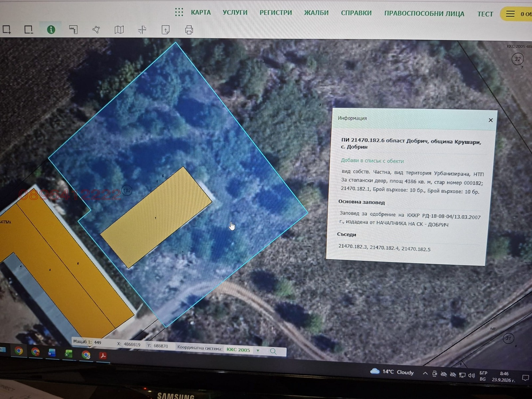Open the apps grid icon beside КАРТА
The image size is (532, 399).
(179, 12)
